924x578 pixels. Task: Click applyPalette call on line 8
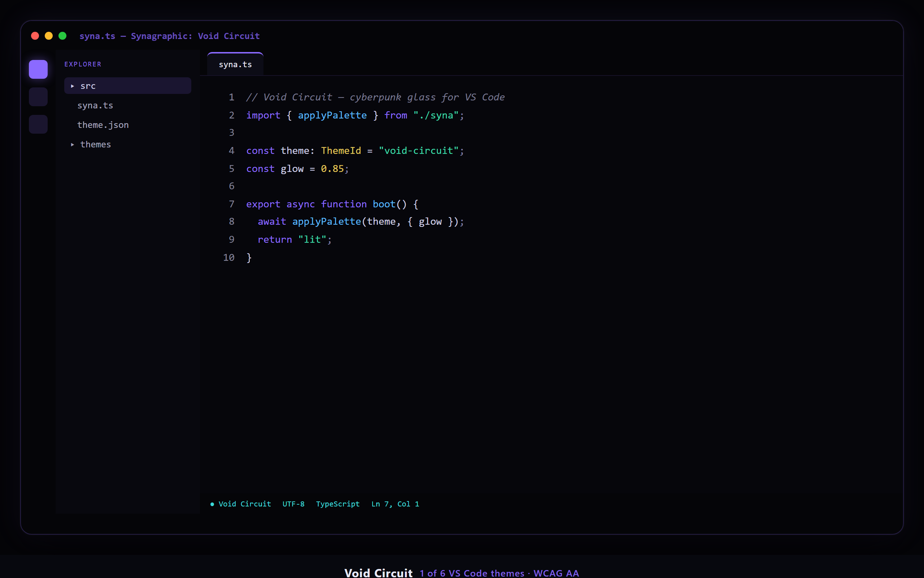(x=326, y=221)
